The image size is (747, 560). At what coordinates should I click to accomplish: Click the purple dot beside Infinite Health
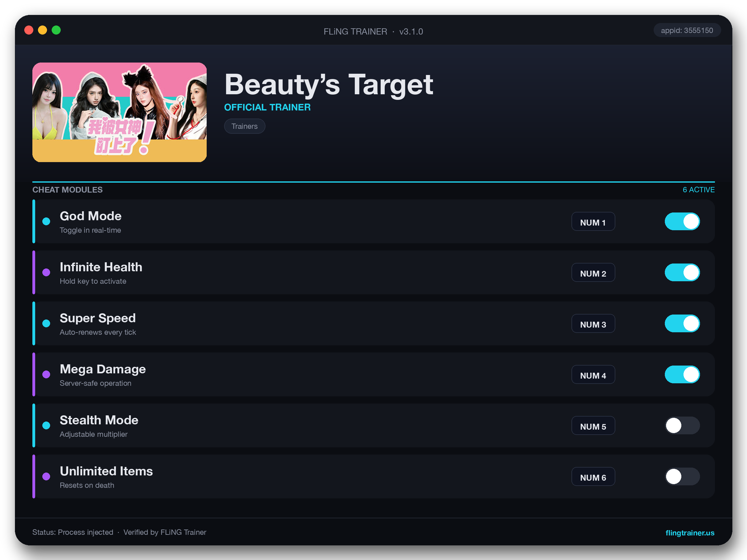tap(46, 273)
